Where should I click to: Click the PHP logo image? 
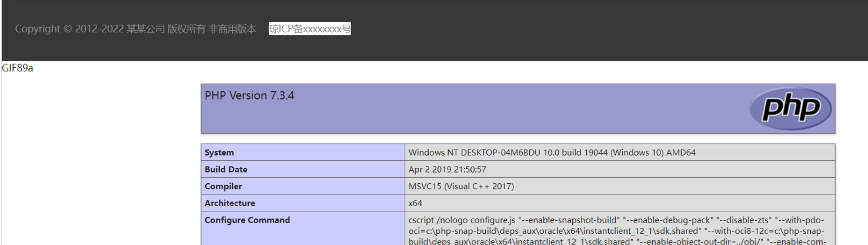(790, 109)
